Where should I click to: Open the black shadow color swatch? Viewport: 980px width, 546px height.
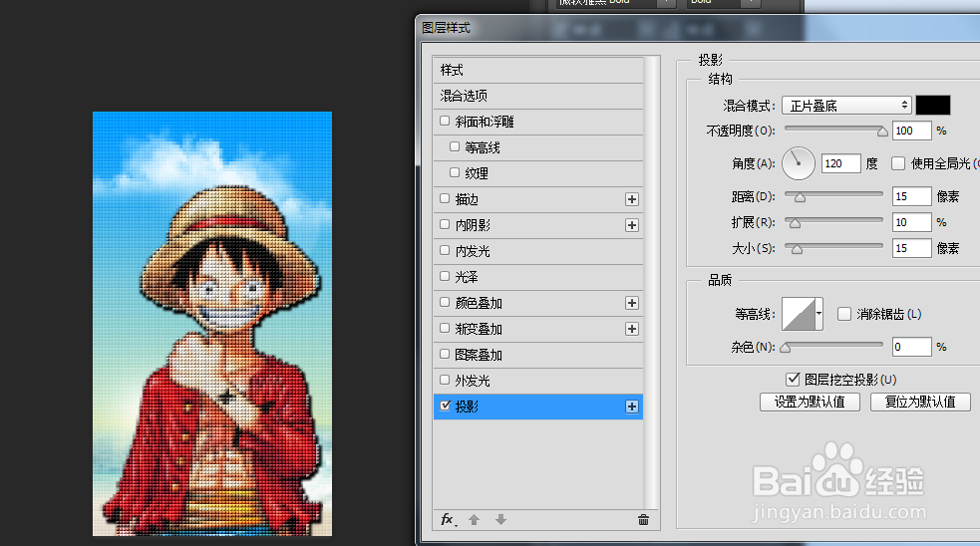(x=933, y=105)
